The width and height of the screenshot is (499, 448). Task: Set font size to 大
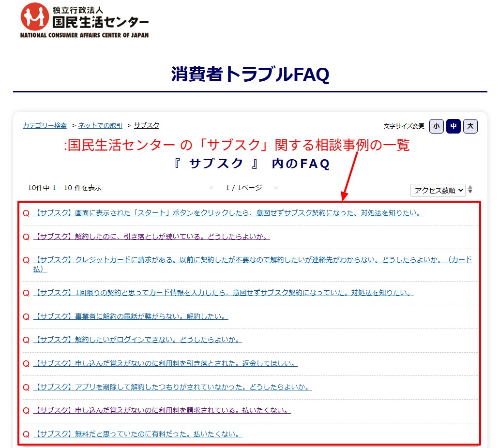point(470,126)
